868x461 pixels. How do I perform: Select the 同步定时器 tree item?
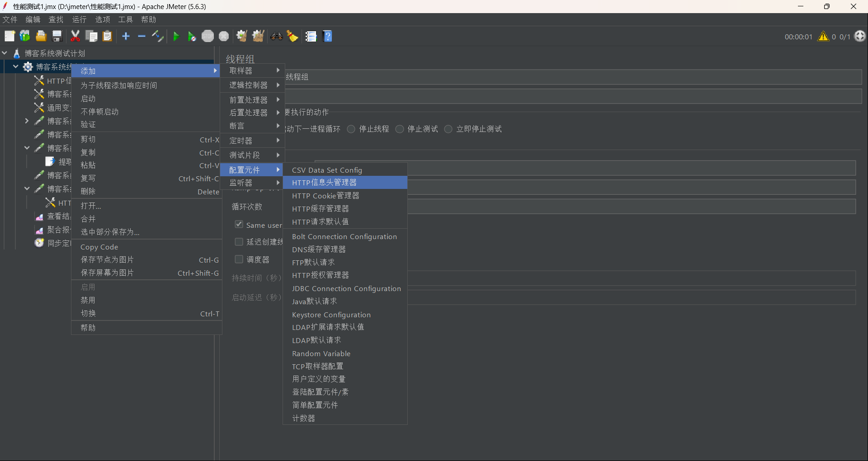pos(59,243)
